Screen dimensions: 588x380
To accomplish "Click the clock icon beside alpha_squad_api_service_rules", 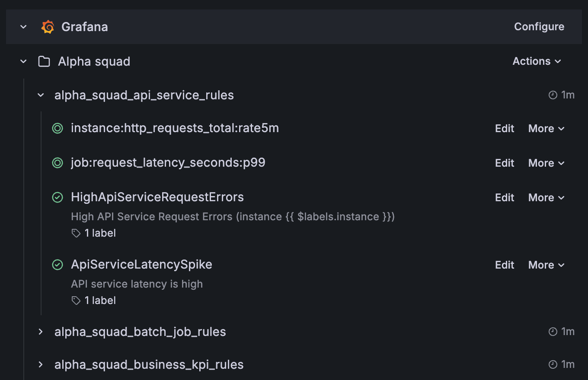I will (553, 95).
